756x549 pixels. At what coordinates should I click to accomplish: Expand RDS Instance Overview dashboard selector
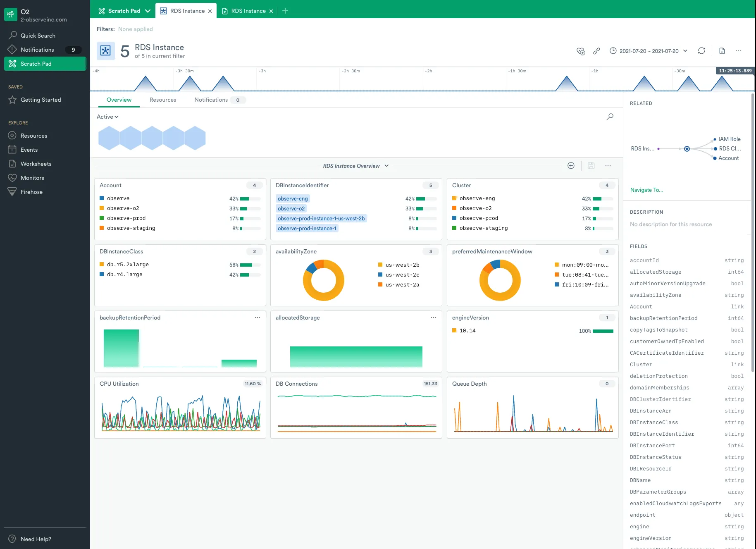(x=356, y=166)
